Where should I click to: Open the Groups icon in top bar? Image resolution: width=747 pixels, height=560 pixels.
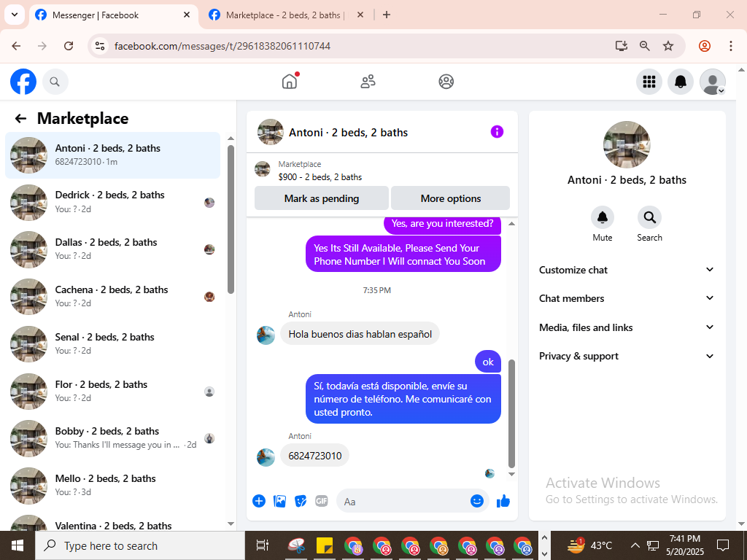(446, 82)
